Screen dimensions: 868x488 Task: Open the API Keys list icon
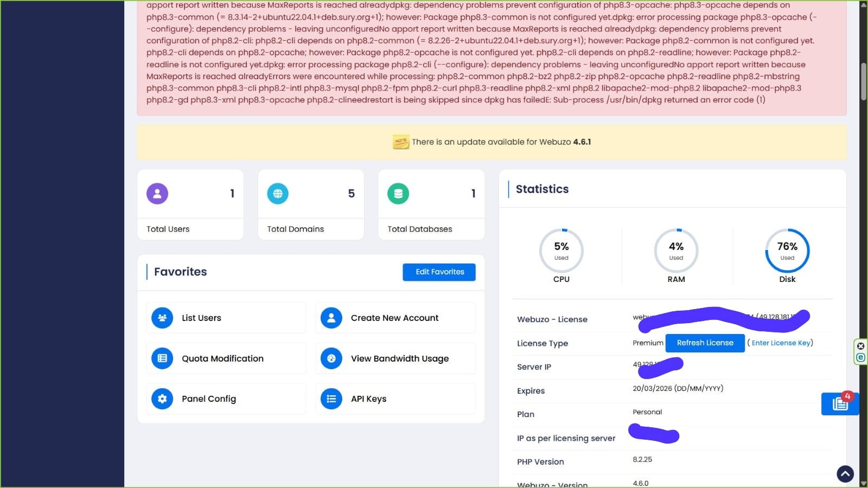coord(331,399)
